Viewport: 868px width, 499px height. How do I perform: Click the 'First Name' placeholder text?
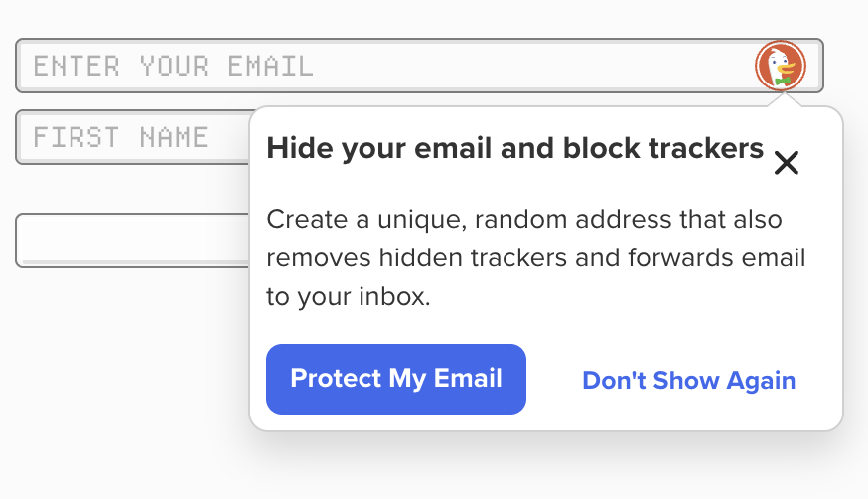pos(120,137)
